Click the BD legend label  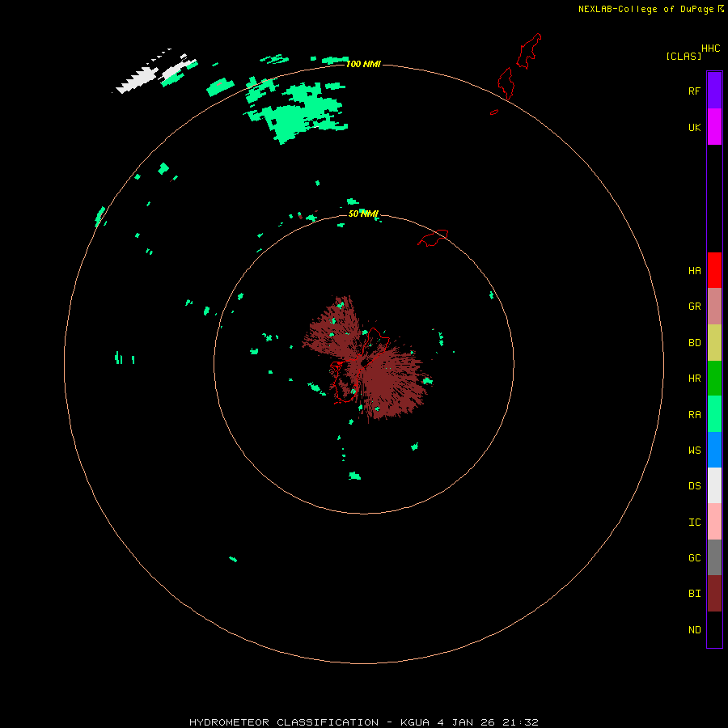pyautogui.click(x=694, y=343)
